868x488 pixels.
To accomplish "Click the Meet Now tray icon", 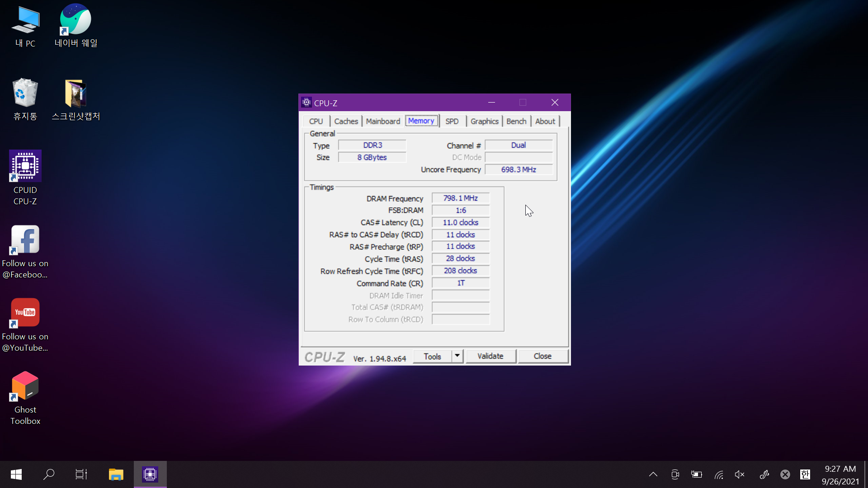I will (675, 474).
